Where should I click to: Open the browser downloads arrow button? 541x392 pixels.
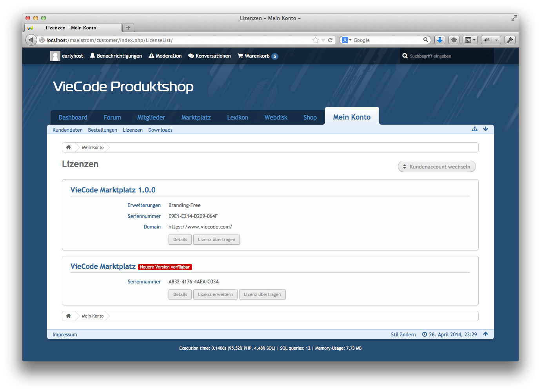[440, 40]
